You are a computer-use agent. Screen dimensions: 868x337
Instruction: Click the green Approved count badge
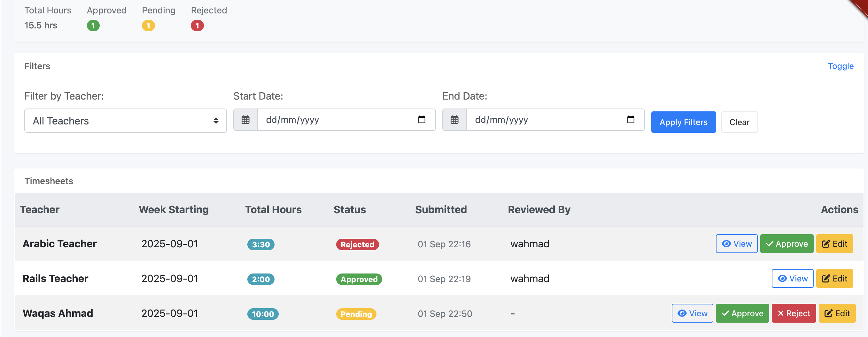(93, 26)
